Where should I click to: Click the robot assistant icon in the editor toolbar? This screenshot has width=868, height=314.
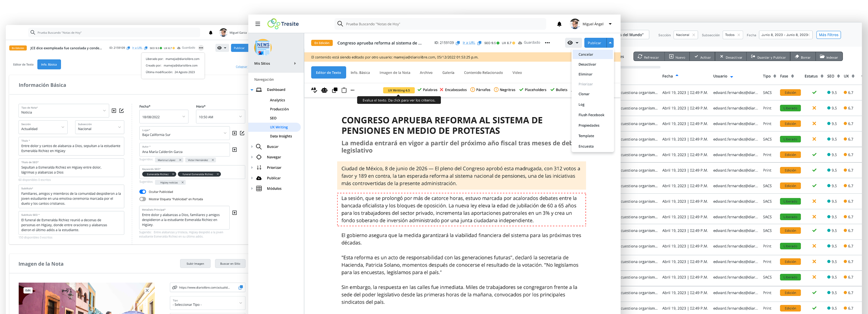click(x=324, y=90)
